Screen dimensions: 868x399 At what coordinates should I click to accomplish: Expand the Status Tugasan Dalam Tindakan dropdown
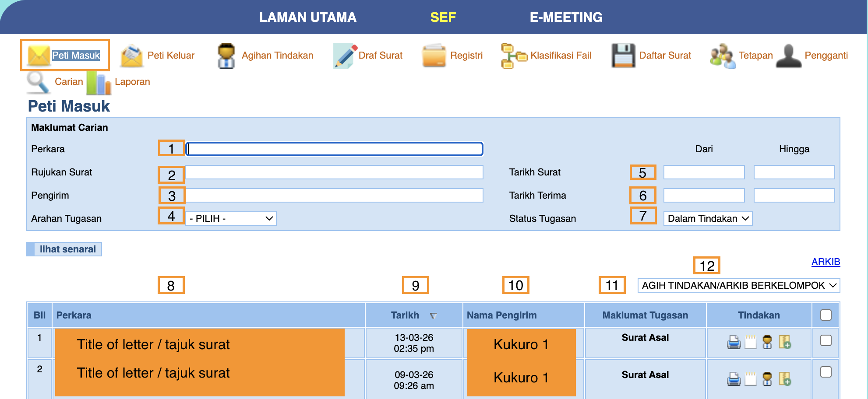pos(708,218)
